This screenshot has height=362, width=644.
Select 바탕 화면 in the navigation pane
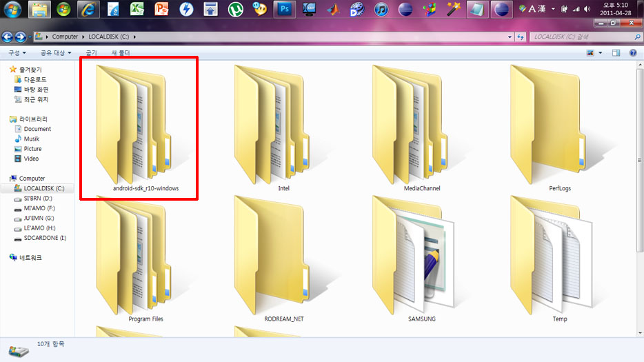[36, 89]
